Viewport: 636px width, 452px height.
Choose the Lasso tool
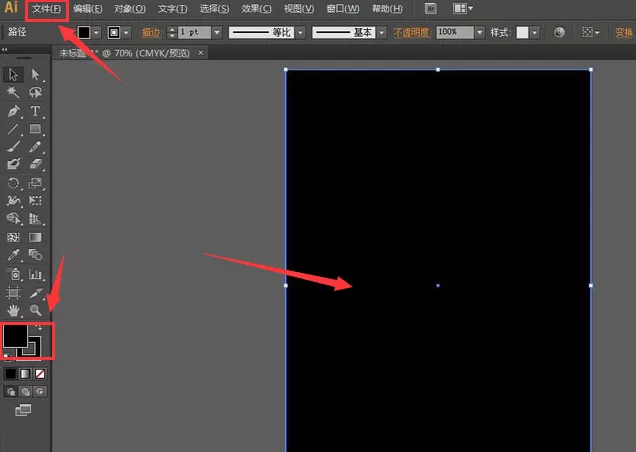(35, 93)
